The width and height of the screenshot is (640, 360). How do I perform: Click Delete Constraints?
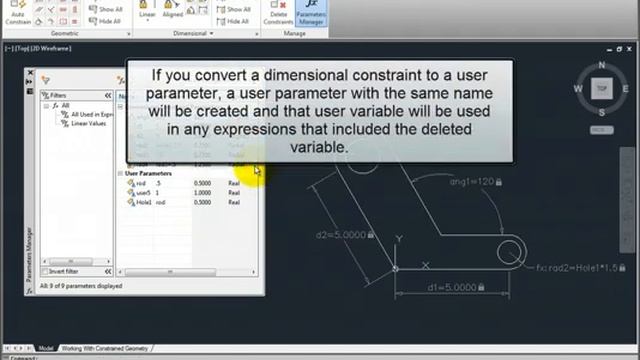tap(278, 13)
